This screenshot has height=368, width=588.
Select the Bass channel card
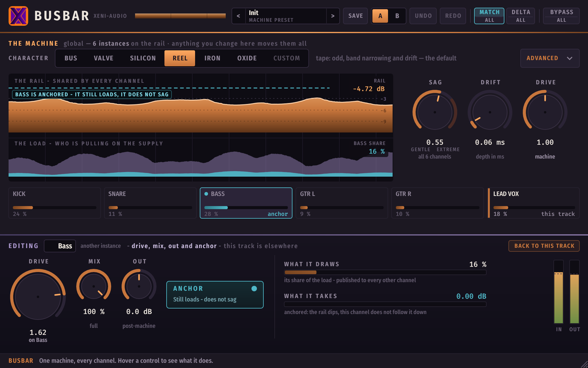click(x=246, y=203)
